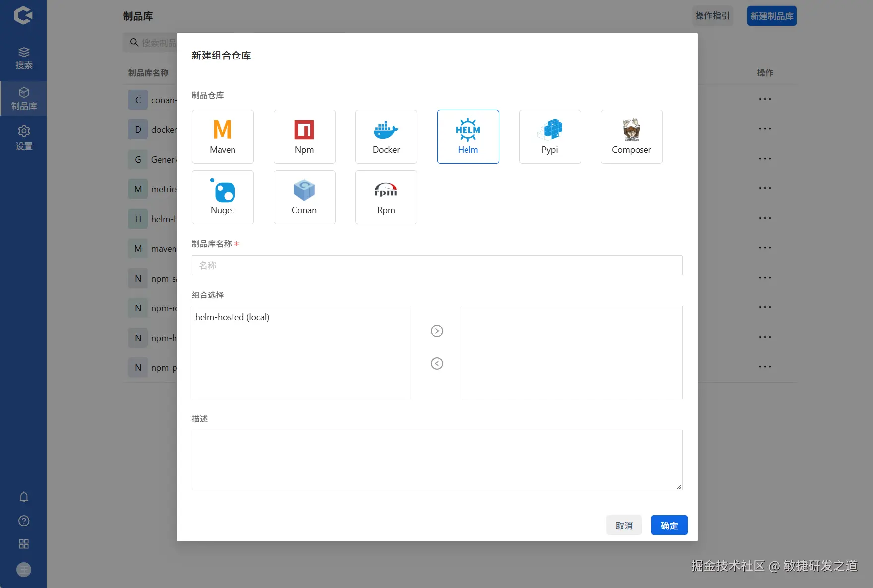Click the app logo at top left
The height and width of the screenshot is (588, 873).
23,15
